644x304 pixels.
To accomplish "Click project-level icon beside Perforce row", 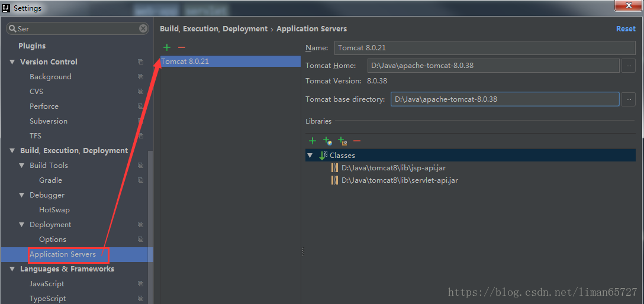I will pyautogui.click(x=140, y=106).
